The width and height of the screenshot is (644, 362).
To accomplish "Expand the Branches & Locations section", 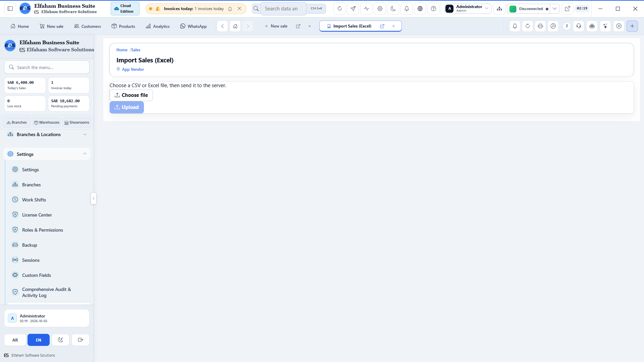I will coord(47,134).
